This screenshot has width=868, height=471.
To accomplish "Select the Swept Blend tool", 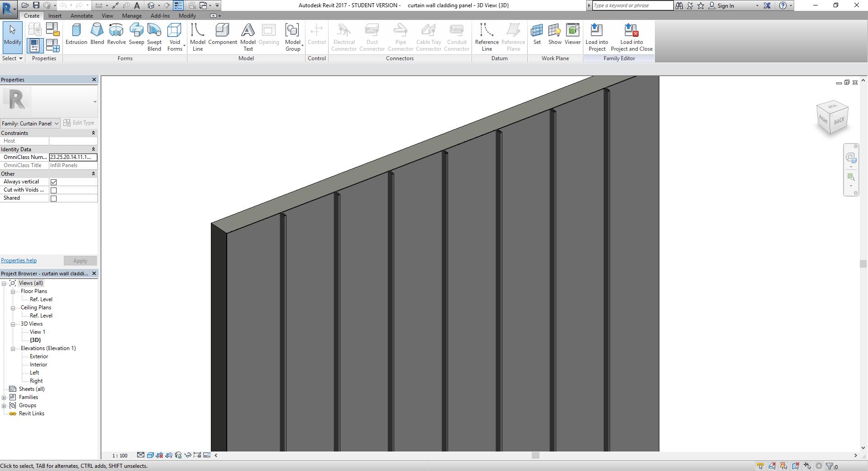I will pos(154,38).
